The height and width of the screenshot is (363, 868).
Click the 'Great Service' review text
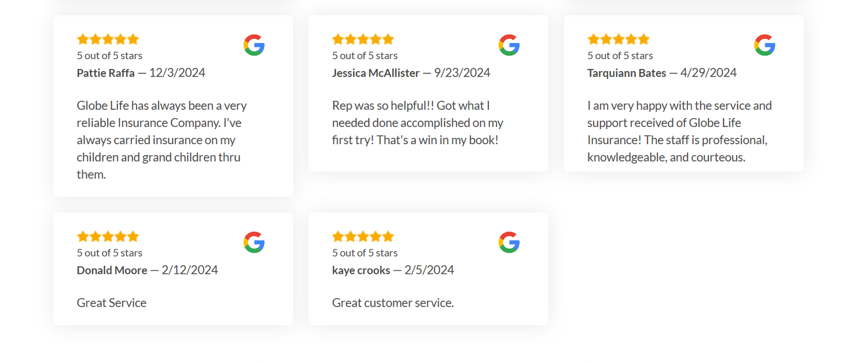(112, 303)
